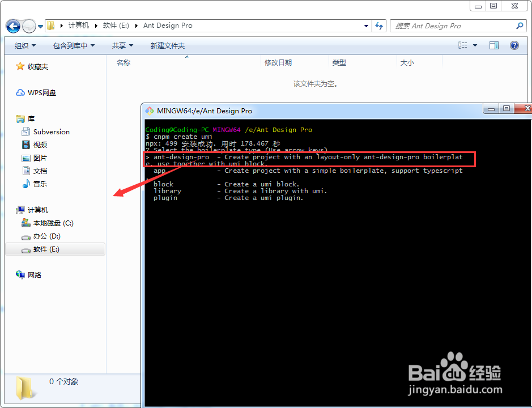Screen dimensions: 532x408
Task: Sort by 修改日期 column header
Action: [x=278, y=62]
